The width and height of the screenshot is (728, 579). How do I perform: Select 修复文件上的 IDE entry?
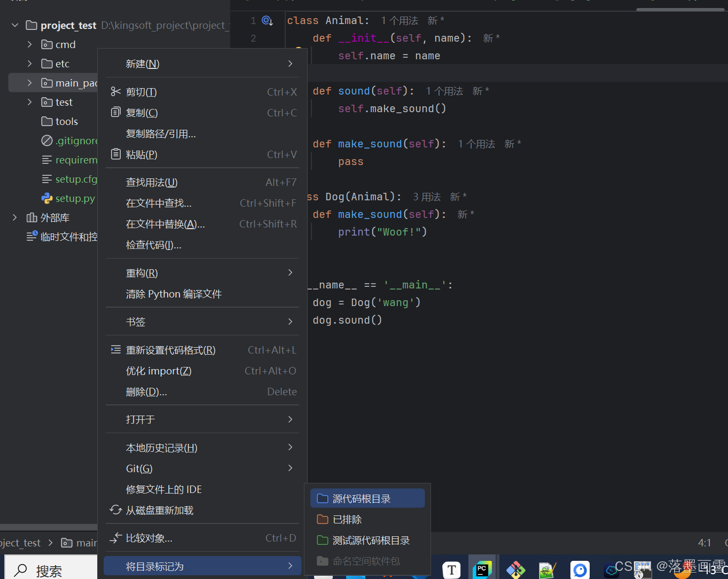pos(202,489)
